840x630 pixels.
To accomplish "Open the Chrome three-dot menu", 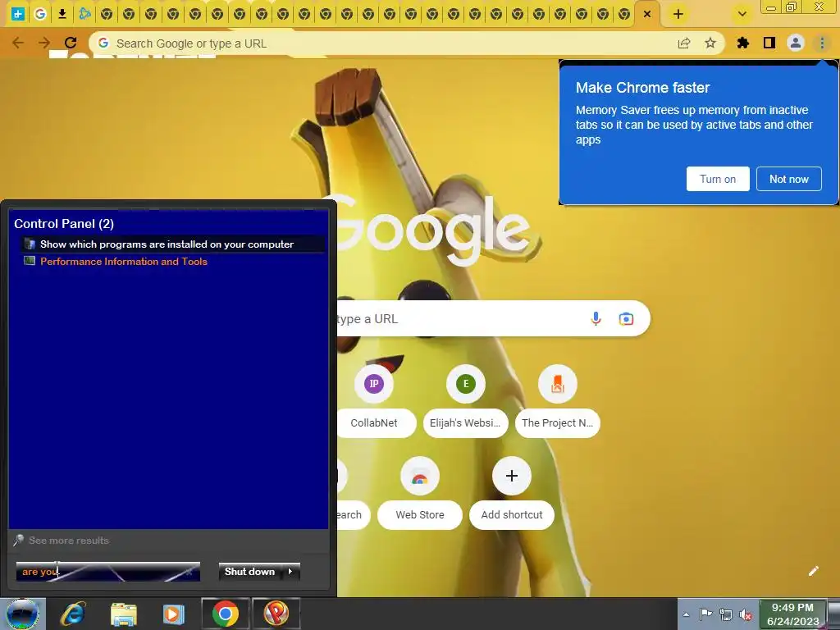I will click(822, 43).
